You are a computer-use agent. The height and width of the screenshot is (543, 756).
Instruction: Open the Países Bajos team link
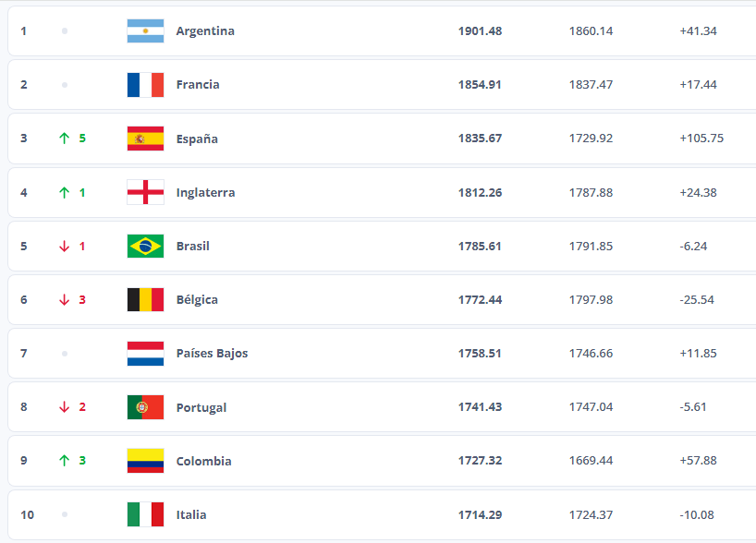coord(212,354)
